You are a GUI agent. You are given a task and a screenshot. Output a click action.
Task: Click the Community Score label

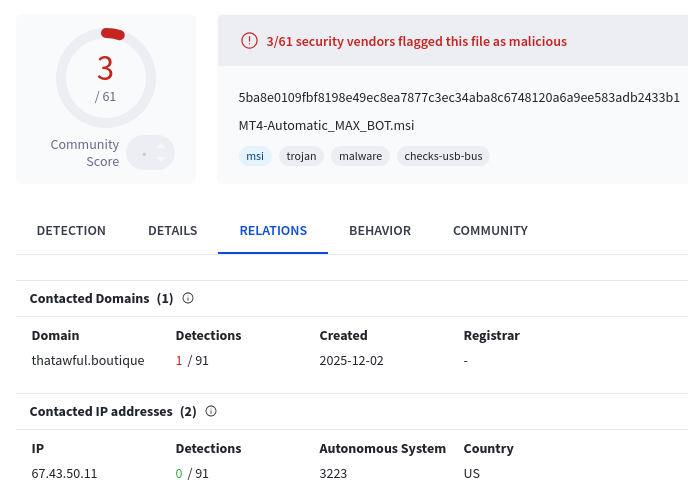85,153
